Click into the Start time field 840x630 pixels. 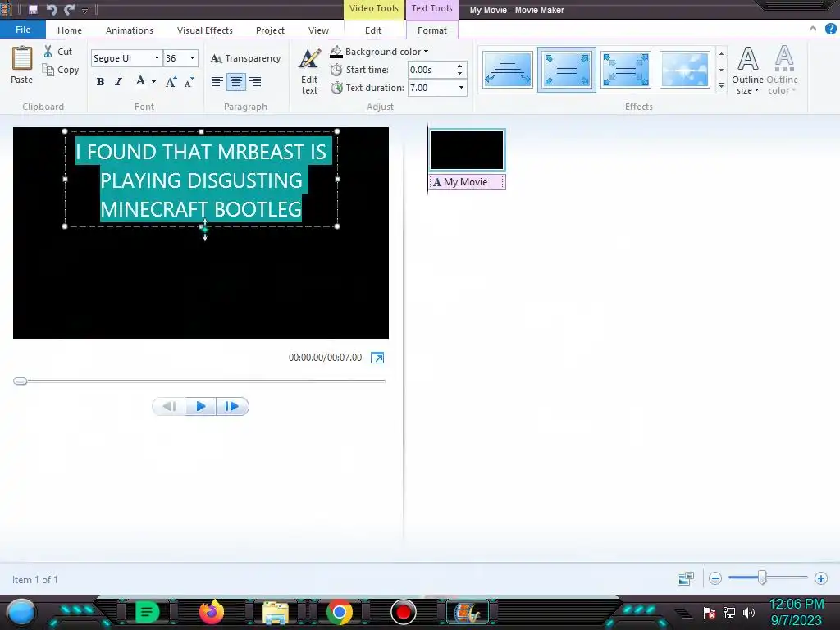(x=431, y=70)
